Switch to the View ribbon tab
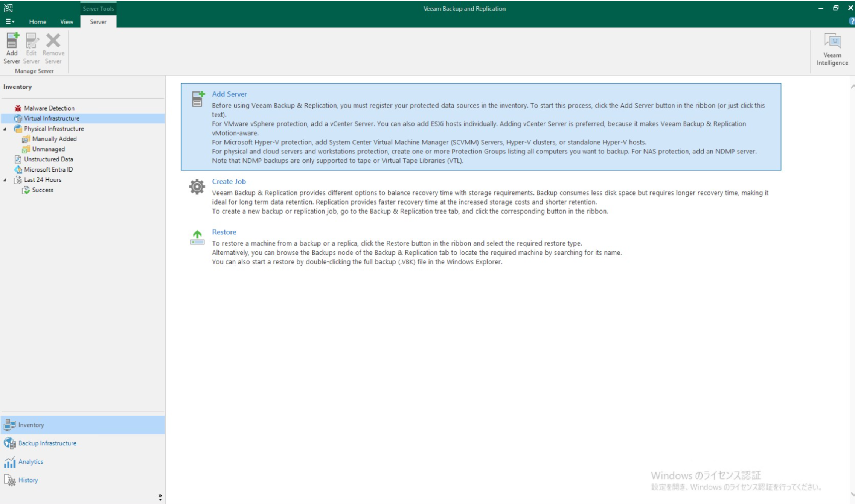Viewport: 855px width, 504px height. click(67, 22)
